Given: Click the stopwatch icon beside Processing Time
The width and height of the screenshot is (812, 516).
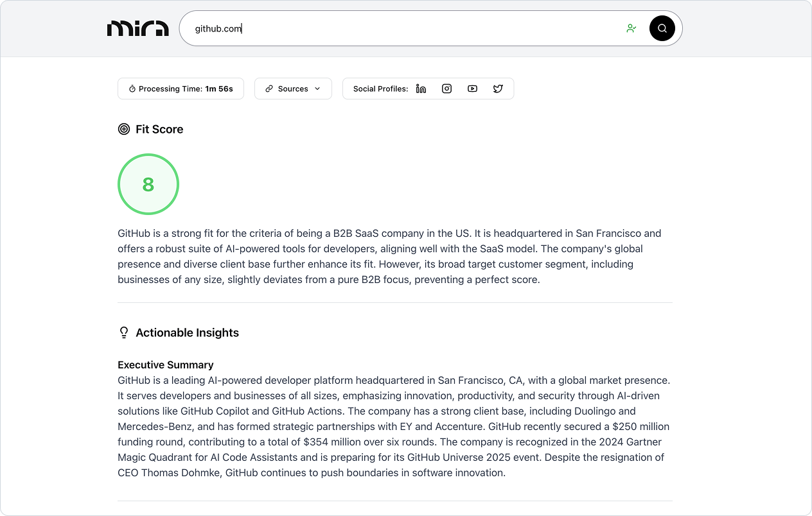Looking at the screenshot, I should [132, 89].
